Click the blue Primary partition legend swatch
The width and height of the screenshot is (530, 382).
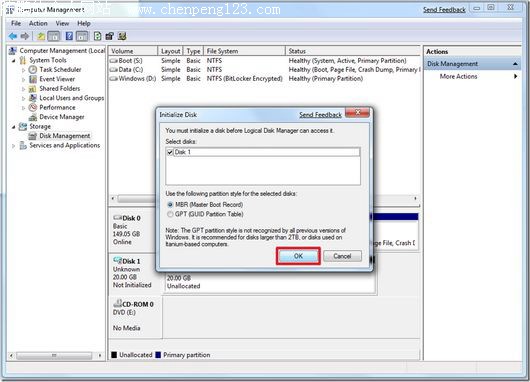point(158,355)
